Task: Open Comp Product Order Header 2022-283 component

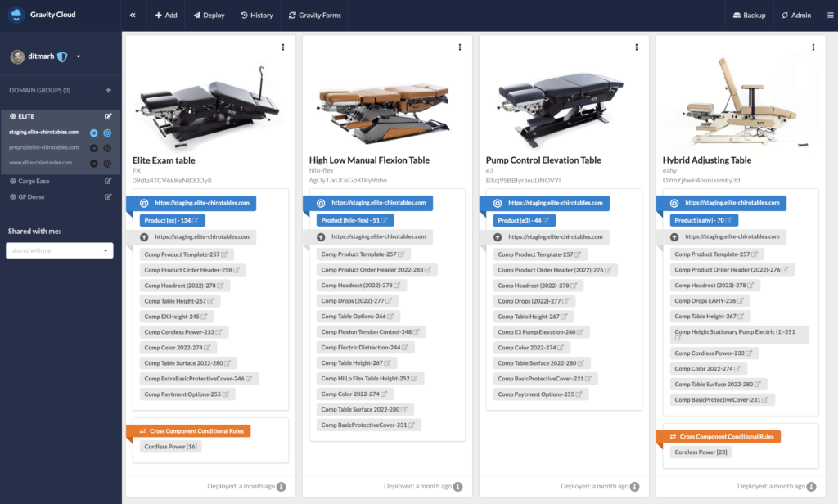Action: coord(377,270)
